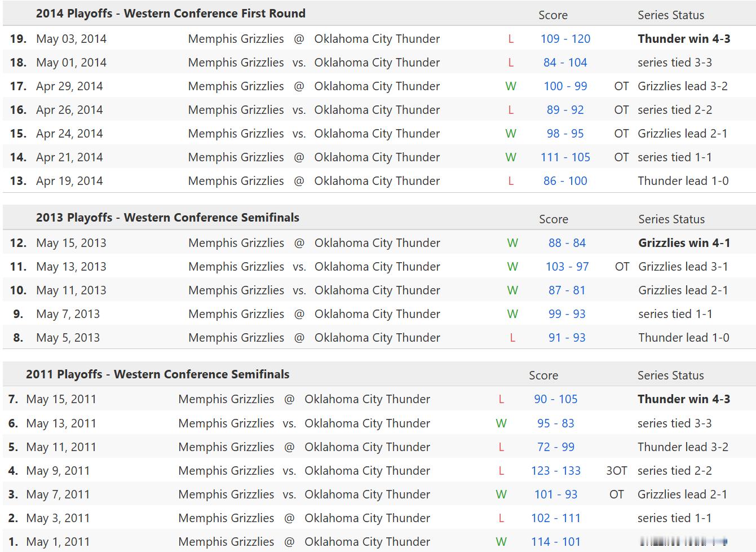The width and height of the screenshot is (756, 552).
Task: Open the 114 - 101 game score
Action: pos(555,542)
